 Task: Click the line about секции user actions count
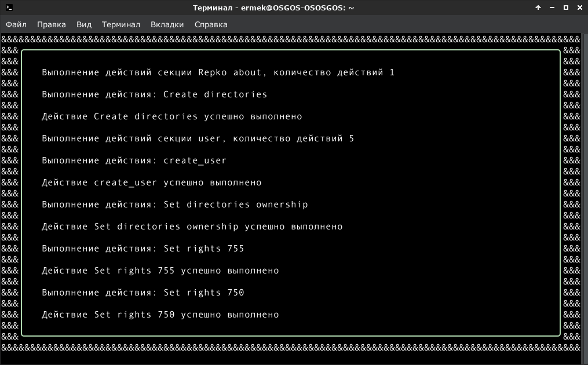[198, 139]
